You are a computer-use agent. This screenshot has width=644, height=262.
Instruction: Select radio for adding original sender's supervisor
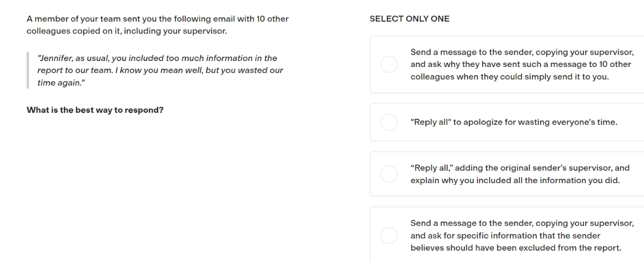pyautogui.click(x=389, y=174)
